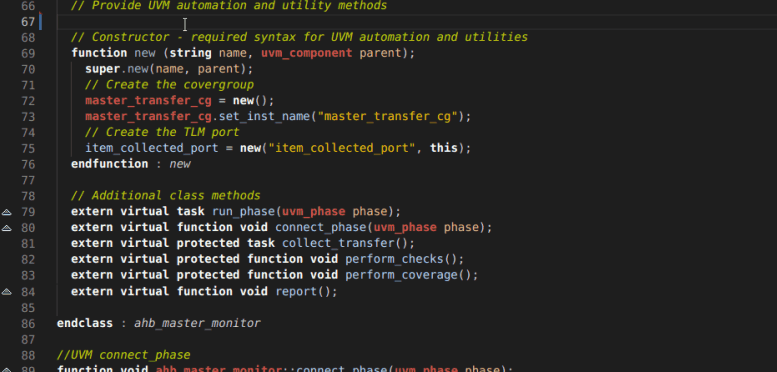Screen dimensions: 777x372
Task: Click the override marker beside line 80
Action: (x=6, y=228)
